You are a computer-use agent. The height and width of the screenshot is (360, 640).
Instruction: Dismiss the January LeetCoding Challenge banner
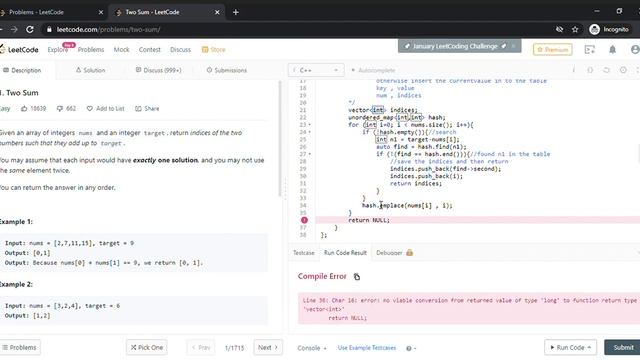click(513, 46)
